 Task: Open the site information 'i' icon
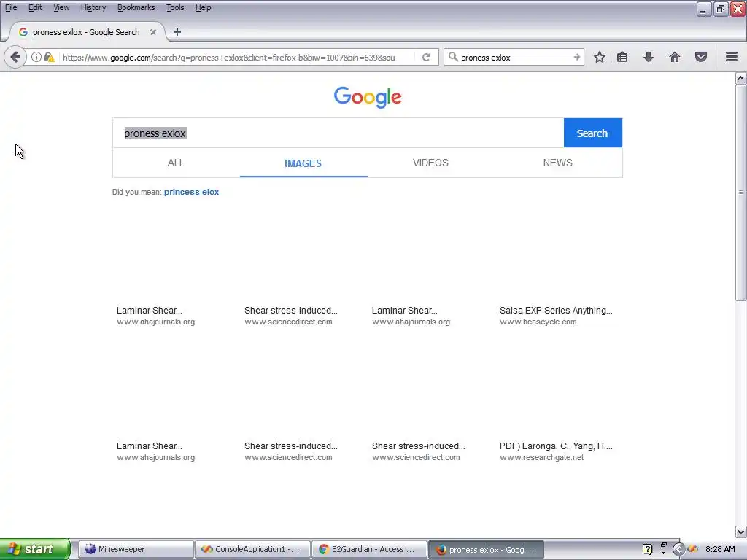click(x=36, y=57)
